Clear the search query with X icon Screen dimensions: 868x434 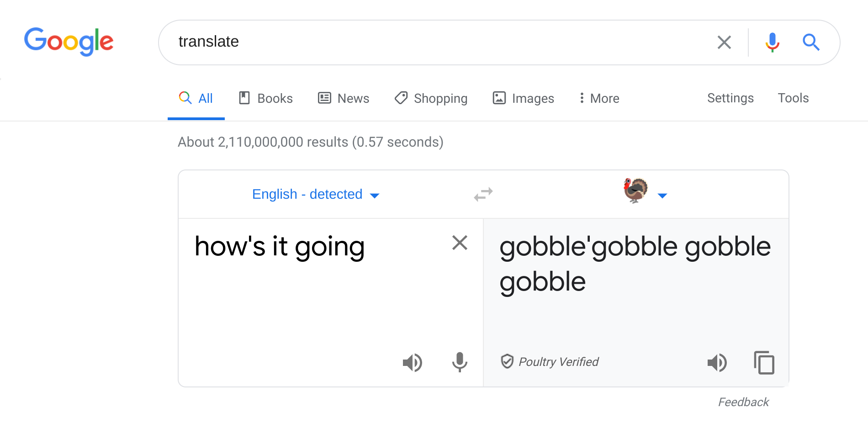coord(724,42)
